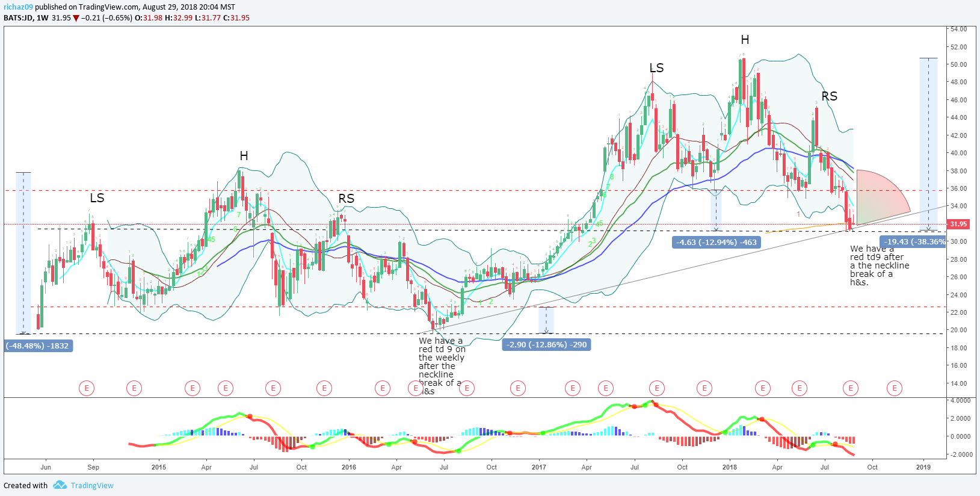Screen dimensions: 980x496
Task: Click the earnings E marker below Aug 2018 candles
Action: (x=851, y=388)
